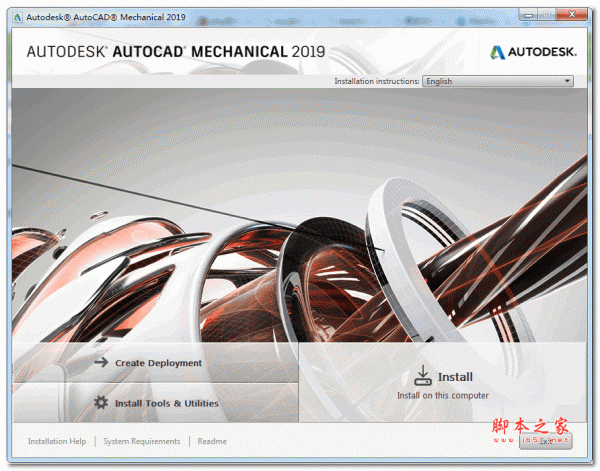
Task: Click the window title 'Autodesk® AutoCAD® Mechanical 2019'
Action: click(106, 17)
